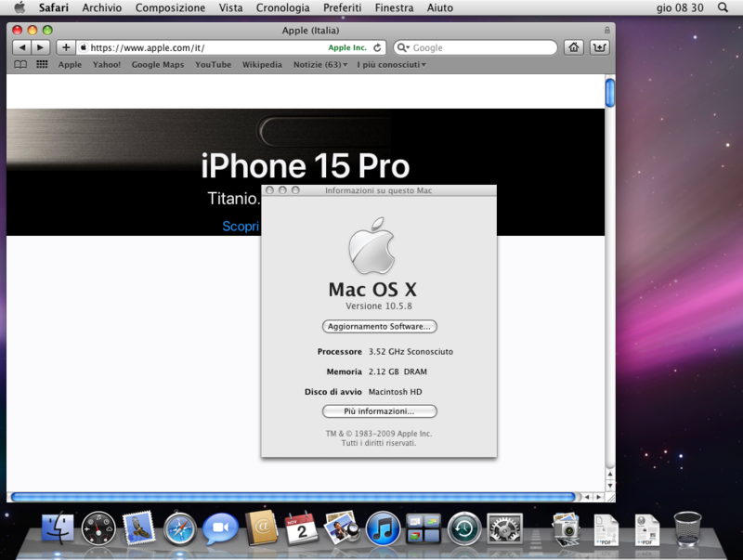Show all bookmarks with the book icon
The width and height of the screenshot is (743, 560).
[20, 64]
